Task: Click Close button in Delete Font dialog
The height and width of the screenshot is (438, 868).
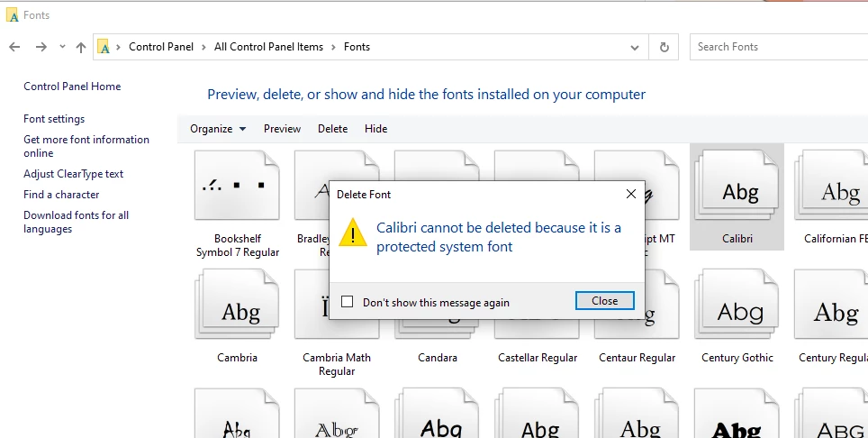Action: tap(604, 301)
